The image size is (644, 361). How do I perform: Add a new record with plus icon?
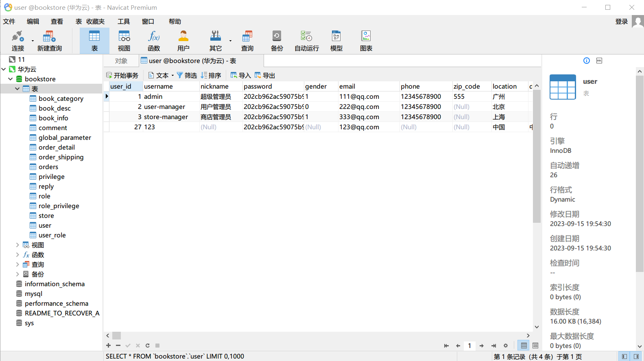(x=108, y=346)
